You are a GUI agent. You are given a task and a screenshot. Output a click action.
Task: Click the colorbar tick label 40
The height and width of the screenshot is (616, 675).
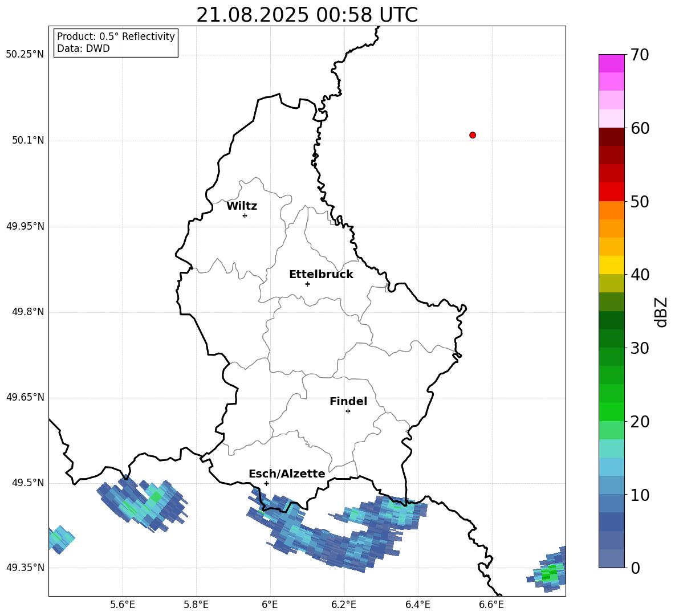tap(640, 275)
